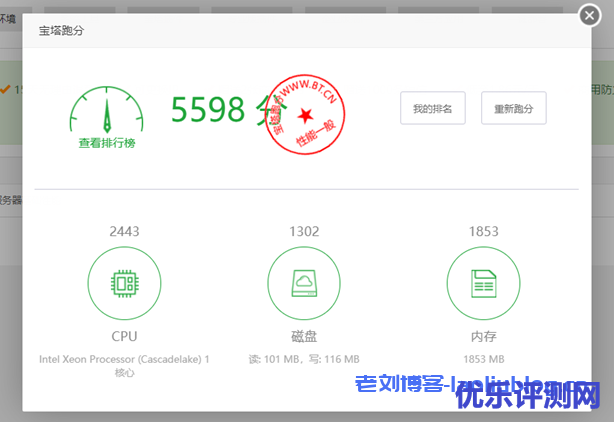Image resolution: width=614 pixels, height=422 pixels.
Task: Click 我的排名 button
Action: click(433, 108)
